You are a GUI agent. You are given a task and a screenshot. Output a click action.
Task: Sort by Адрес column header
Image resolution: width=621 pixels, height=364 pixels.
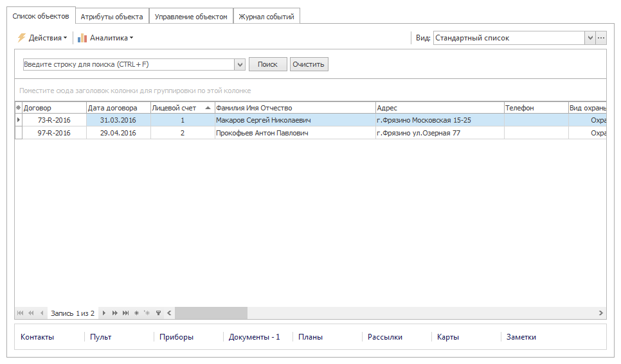pyautogui.click(x=440, y=108)
